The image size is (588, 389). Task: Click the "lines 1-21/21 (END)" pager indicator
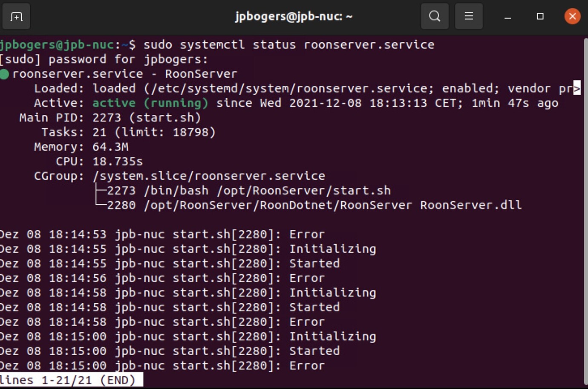coord(68,380)
